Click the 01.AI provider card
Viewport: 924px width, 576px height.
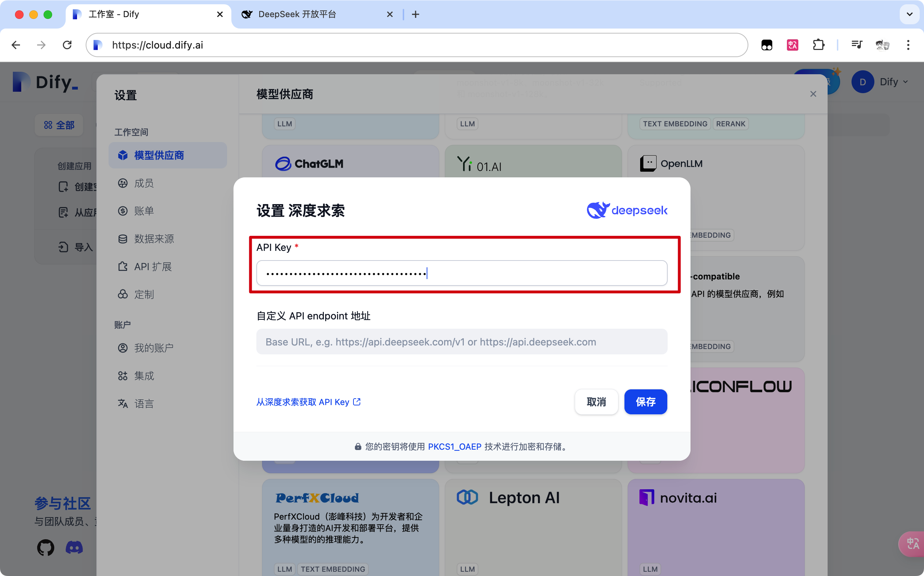click(533, 162)
